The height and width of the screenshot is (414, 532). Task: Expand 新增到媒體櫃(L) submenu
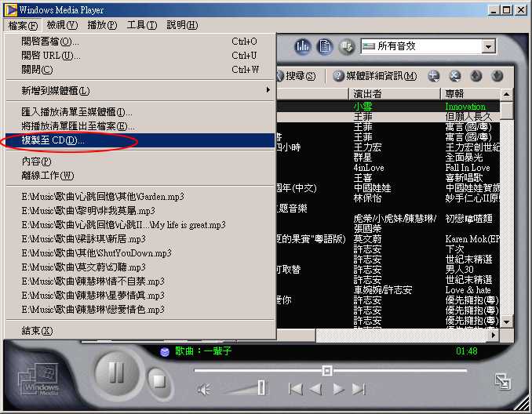click(140, 90)
